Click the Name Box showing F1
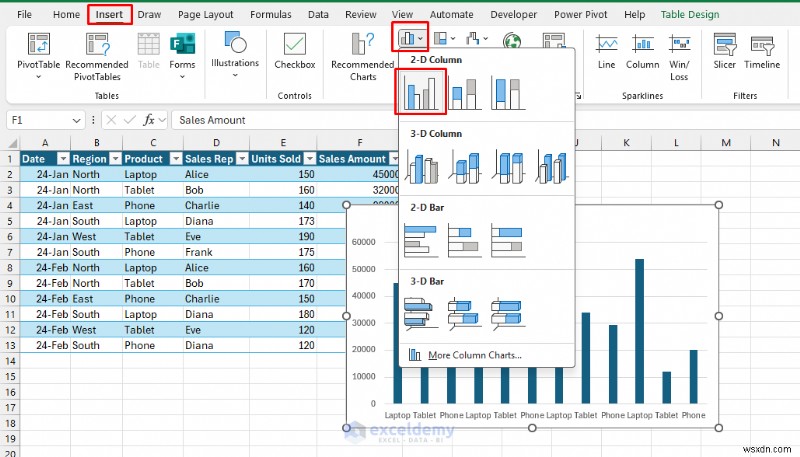This screenshot has width=800, height=457. click(x=38, y=120)
